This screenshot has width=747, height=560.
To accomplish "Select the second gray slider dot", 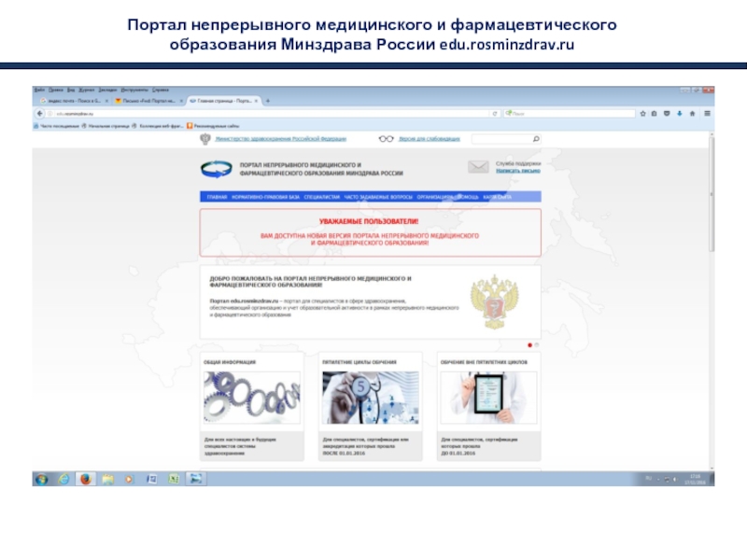I will 537,345.
